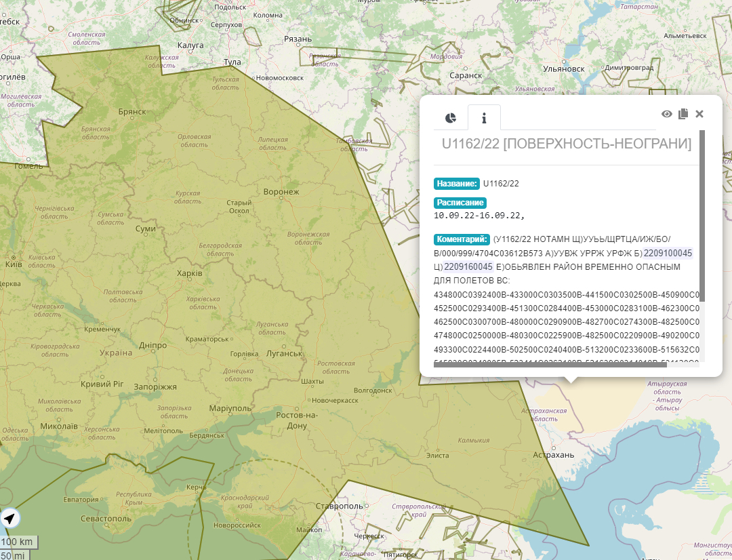732x560 pixels.
Task: Click Ростов-на-Дону label on map
Action: [297, 420]
